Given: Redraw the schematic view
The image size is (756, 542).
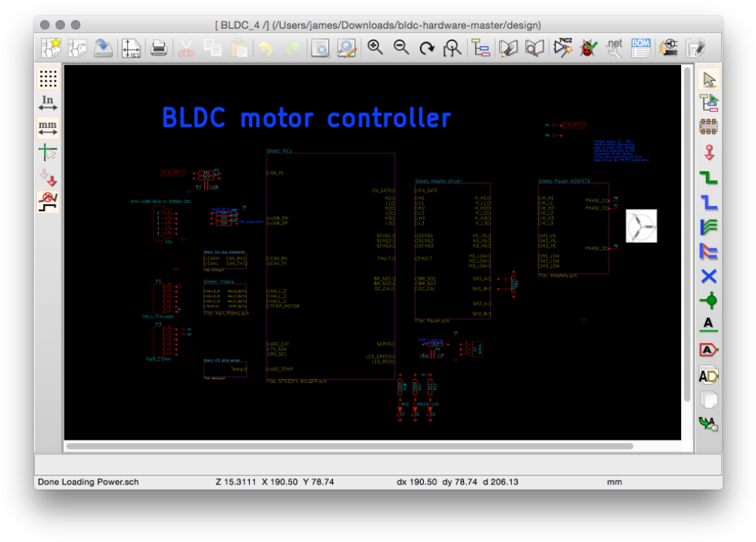Looking at the screenshot, I should [x=427, y=48].
